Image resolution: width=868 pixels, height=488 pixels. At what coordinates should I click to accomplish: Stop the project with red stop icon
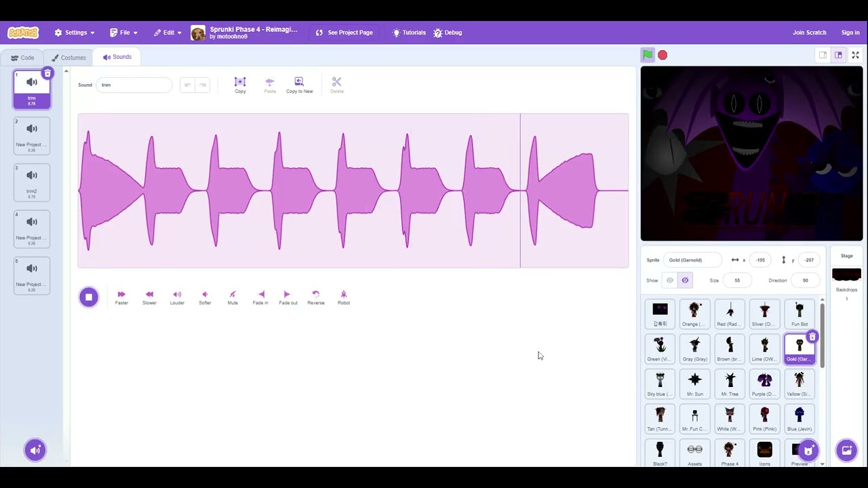[x=663, y=56]
